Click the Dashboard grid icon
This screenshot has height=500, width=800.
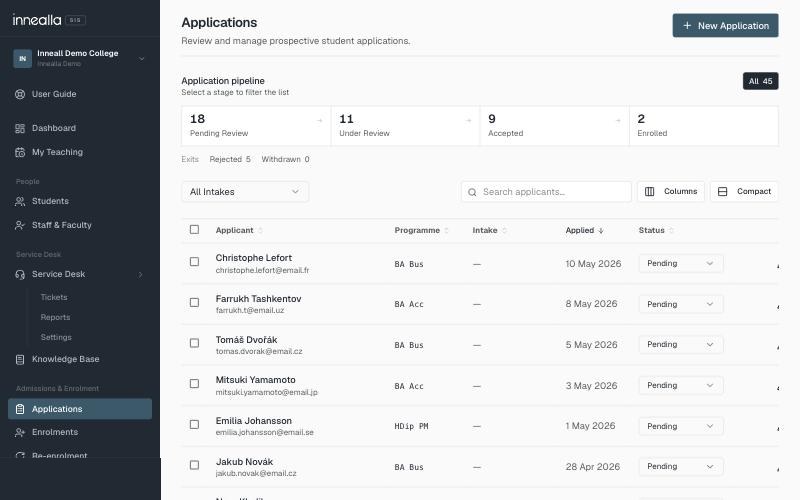coord(20,129)
